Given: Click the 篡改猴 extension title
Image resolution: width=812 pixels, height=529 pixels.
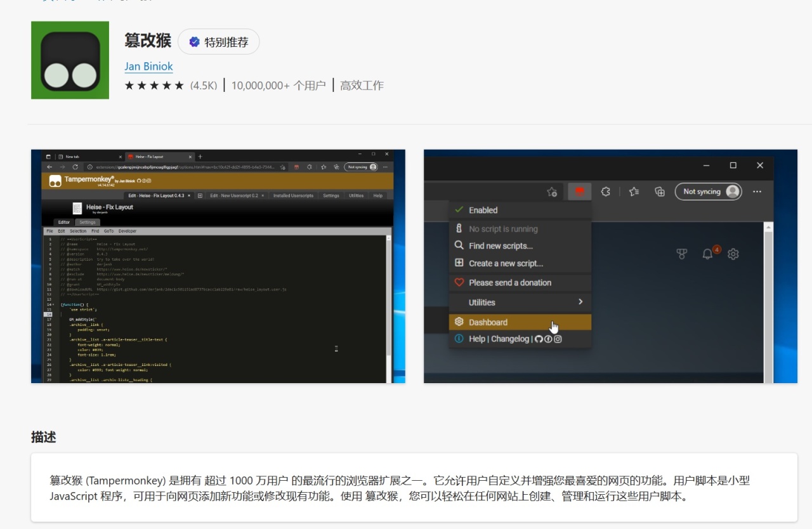Looking at the screenshot, I should click(148, 41).
